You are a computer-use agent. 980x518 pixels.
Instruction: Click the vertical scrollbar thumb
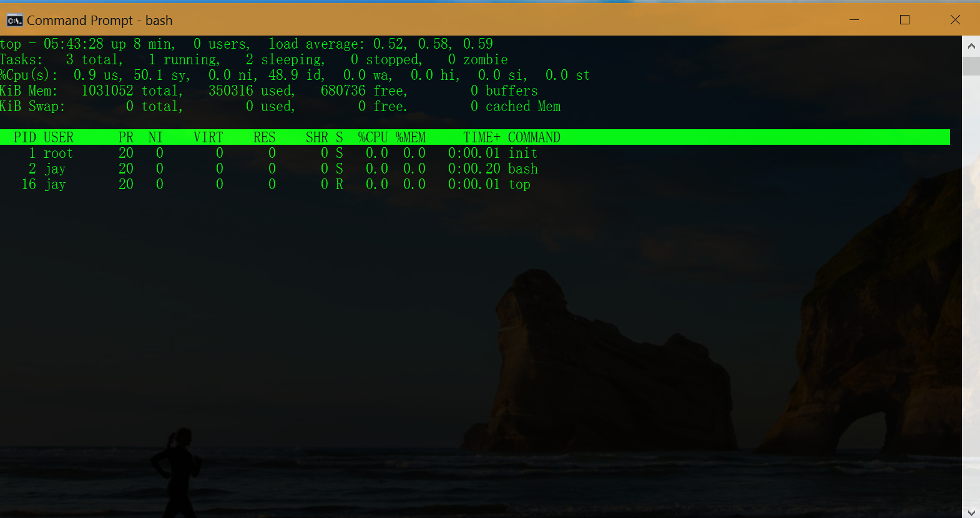(x=971, y=66)
